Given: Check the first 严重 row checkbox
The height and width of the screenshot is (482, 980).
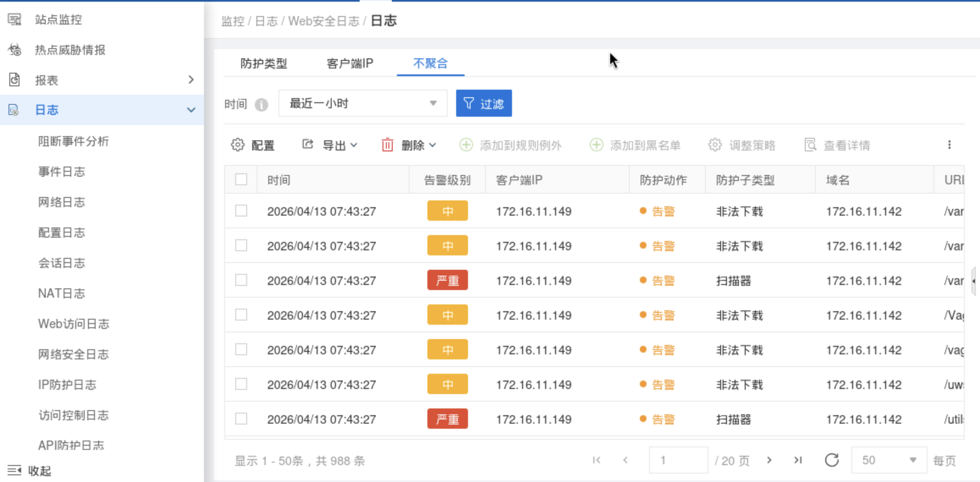Looking at the screenshot, I should [241, 280].
